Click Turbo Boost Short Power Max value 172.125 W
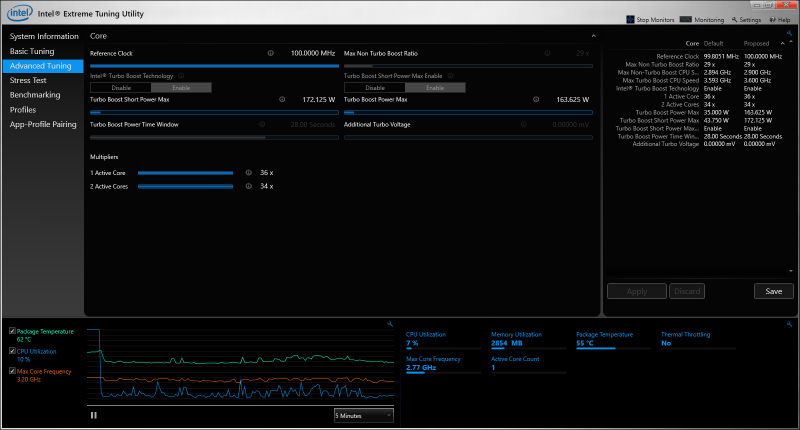The image size is (800, 430). click(x=319, y=99)
